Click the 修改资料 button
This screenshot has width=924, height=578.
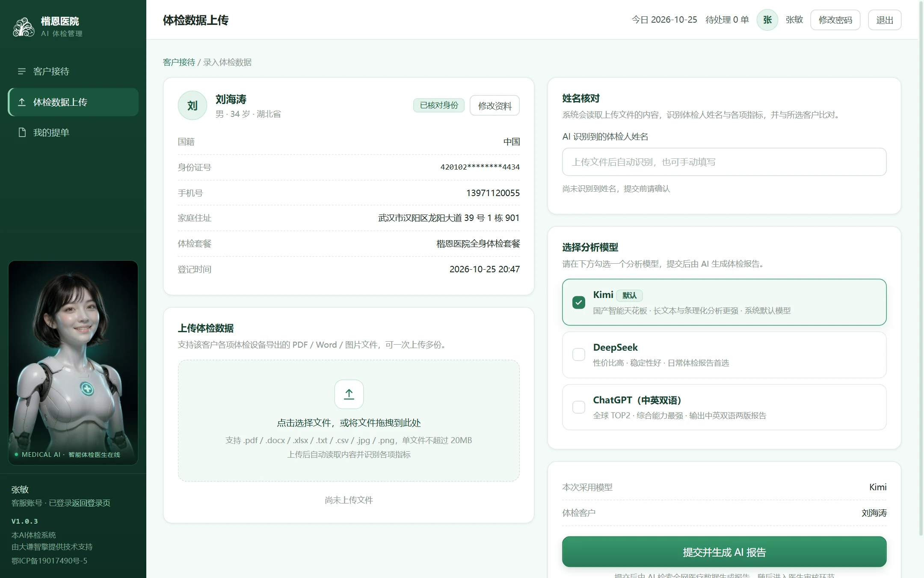pyautogui.click(x=495, y=105)
